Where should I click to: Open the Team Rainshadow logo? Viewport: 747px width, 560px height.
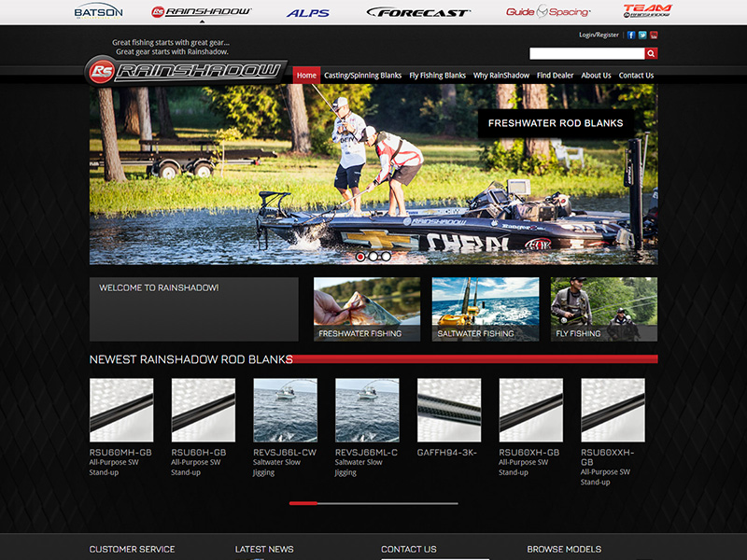(x=647, y=11)
